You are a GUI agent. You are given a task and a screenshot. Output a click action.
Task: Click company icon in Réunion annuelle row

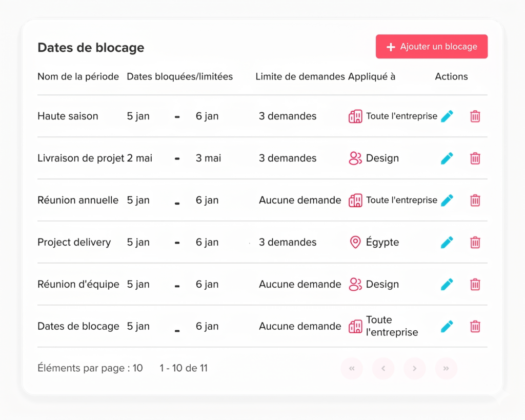click(355, 201)
